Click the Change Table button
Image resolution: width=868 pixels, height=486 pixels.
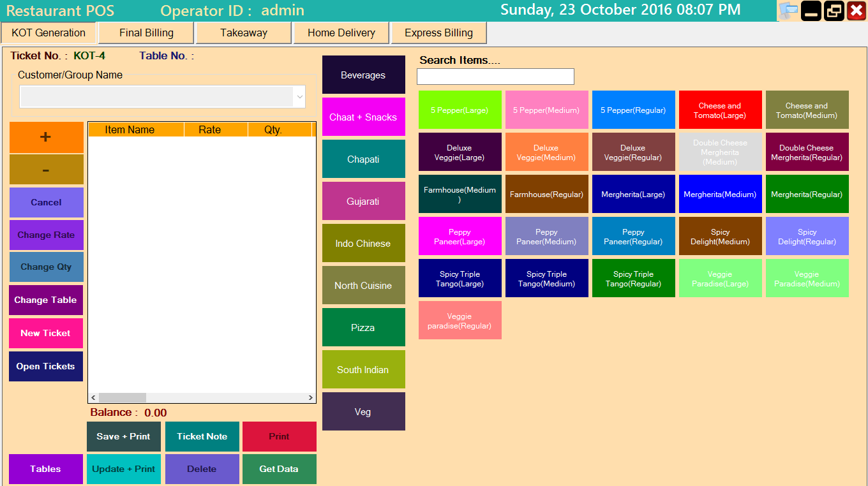45,300
